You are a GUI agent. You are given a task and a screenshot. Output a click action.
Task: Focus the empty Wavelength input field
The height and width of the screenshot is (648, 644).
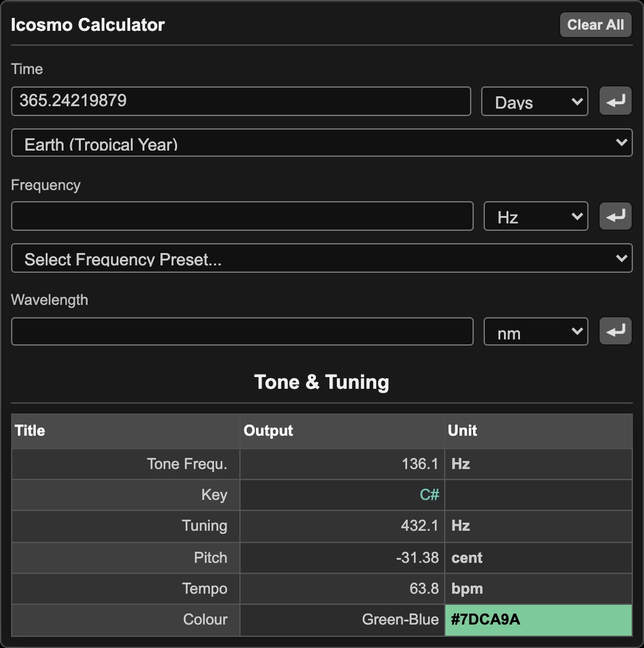tap(242, 331)
